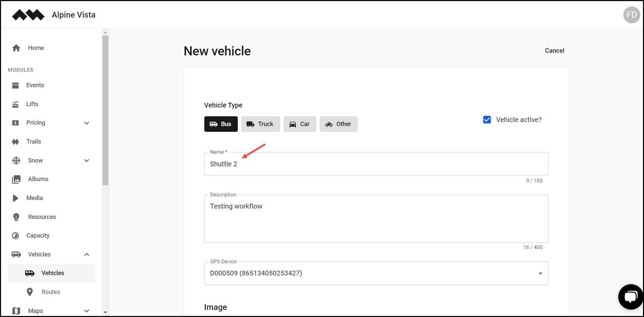Open the GPS Device dropdown
Viewport: 644px width, 317px height.
point(539,273)
